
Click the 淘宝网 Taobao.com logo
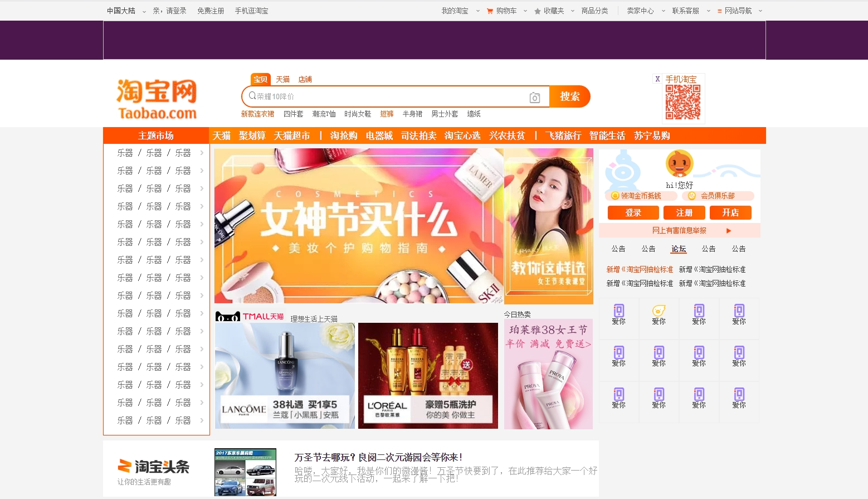point(157,99)
